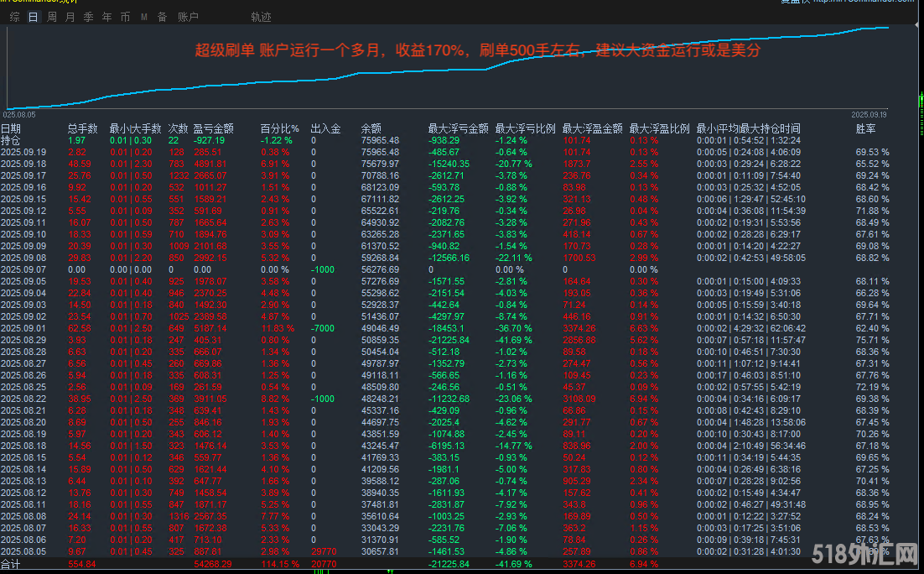924x574 pixels.
Task: Click the 最大浮亏比例 column header
Action: (x=526, y=128)
